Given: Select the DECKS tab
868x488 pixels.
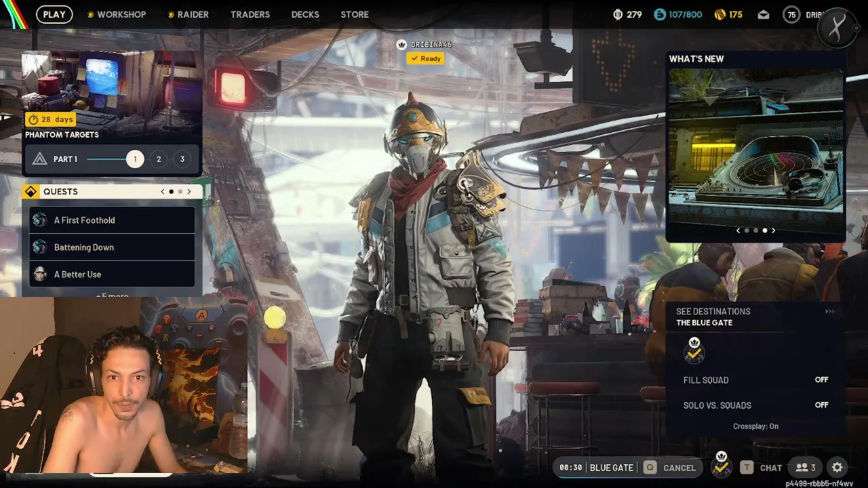Looking at the screenshot, I should 305,14.
